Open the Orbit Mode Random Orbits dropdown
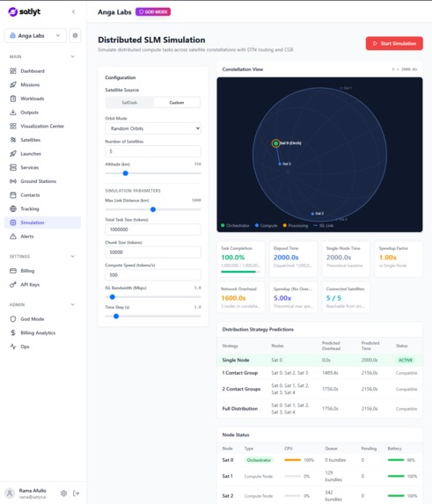This screenshot has width=432, height=504. 153,128
